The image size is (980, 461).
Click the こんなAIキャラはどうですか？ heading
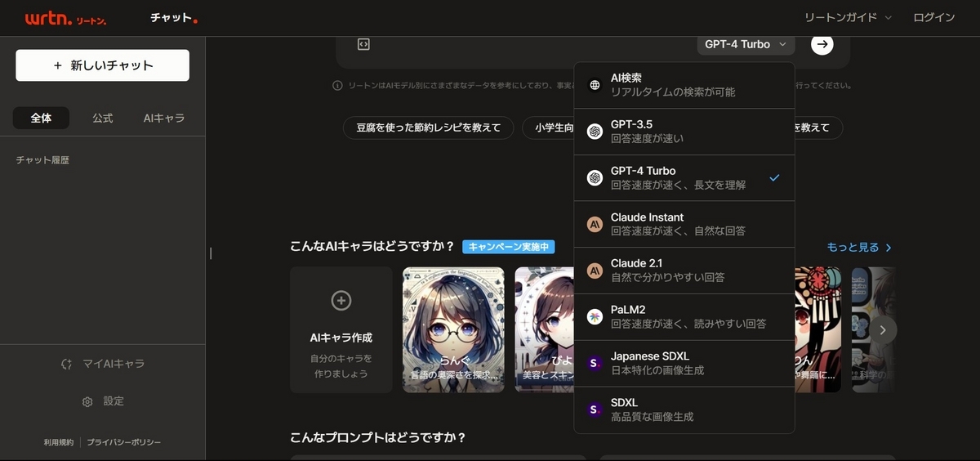[x=372, y=247]
